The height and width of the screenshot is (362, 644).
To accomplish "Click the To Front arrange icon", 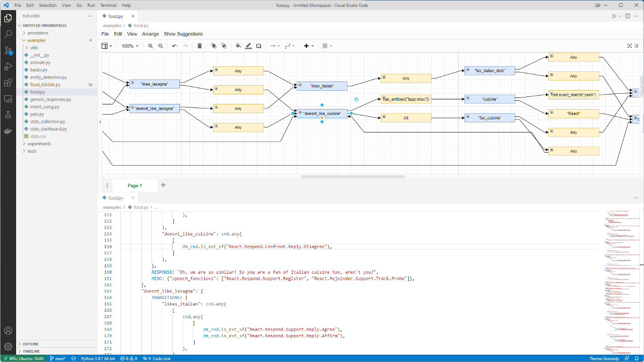I will tap(214, 46).
